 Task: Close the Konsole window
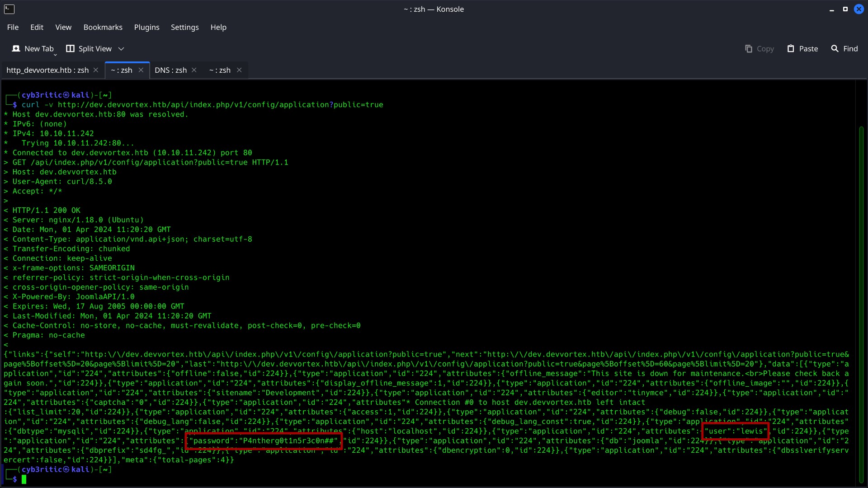point(859,9)
